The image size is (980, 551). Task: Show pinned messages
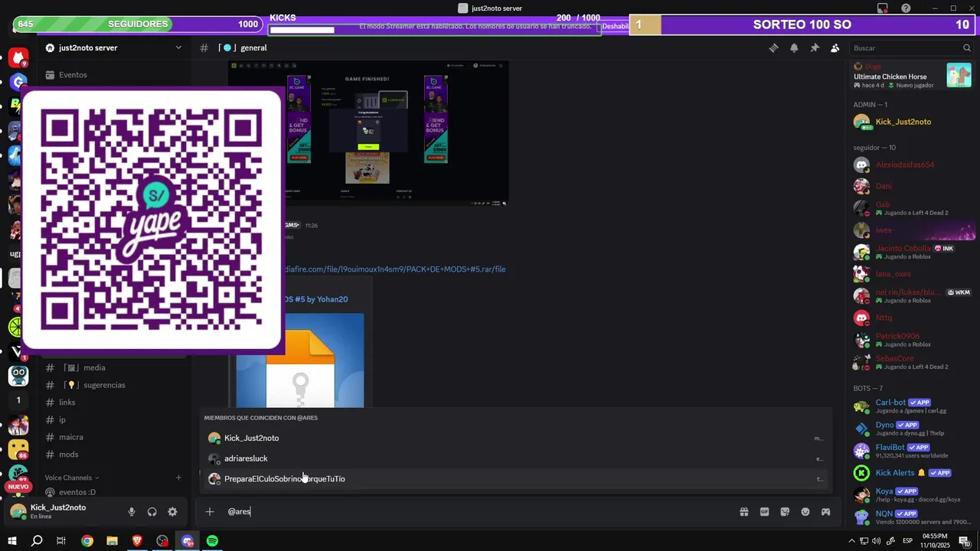click(815, 47)
